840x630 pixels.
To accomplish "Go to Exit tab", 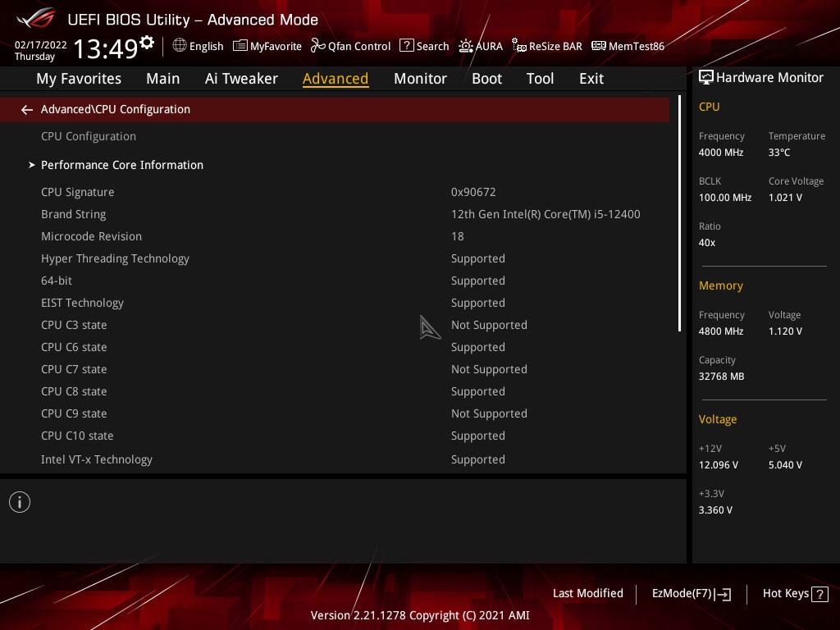I will point(591,79).
